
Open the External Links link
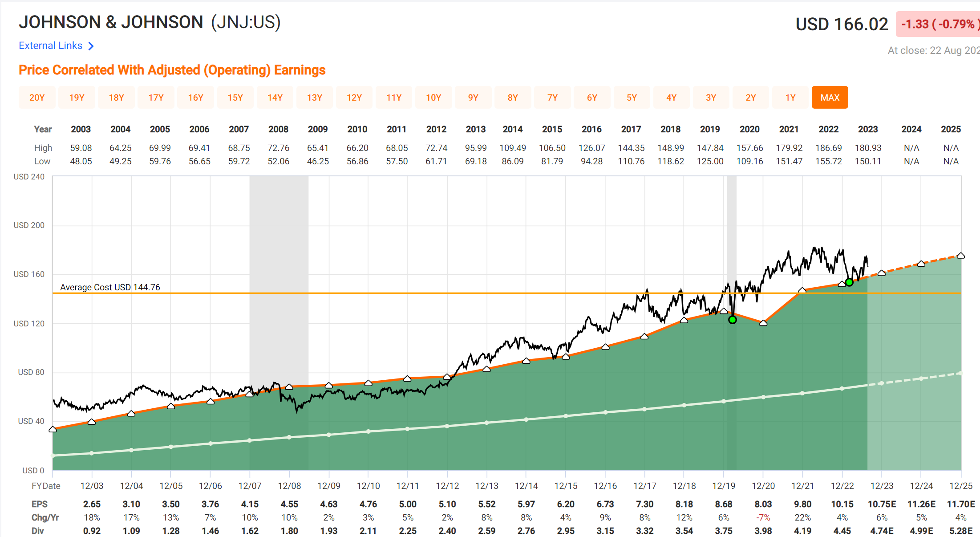coord(50,46)
